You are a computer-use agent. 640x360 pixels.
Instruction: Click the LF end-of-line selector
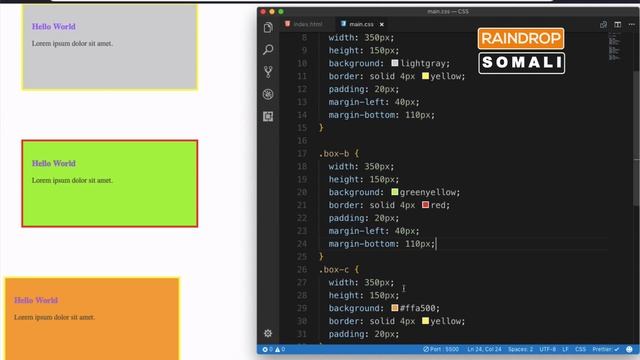click(565, 349)
